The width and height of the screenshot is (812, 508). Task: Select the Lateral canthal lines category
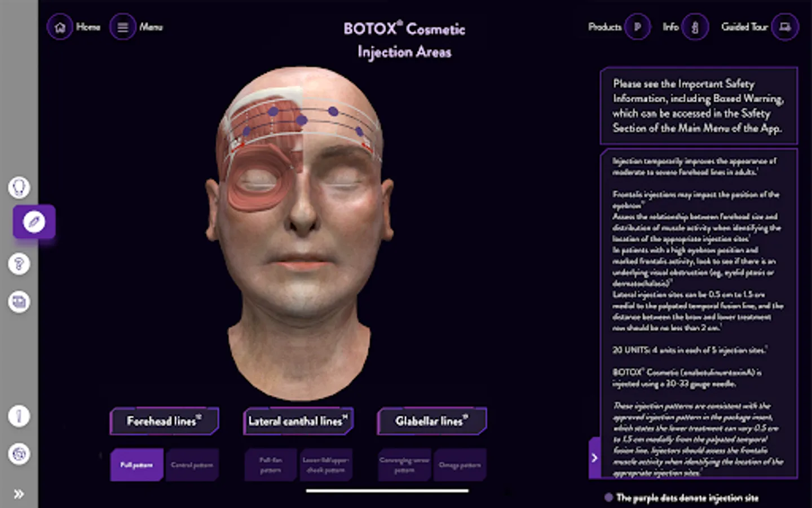point(298,421)
